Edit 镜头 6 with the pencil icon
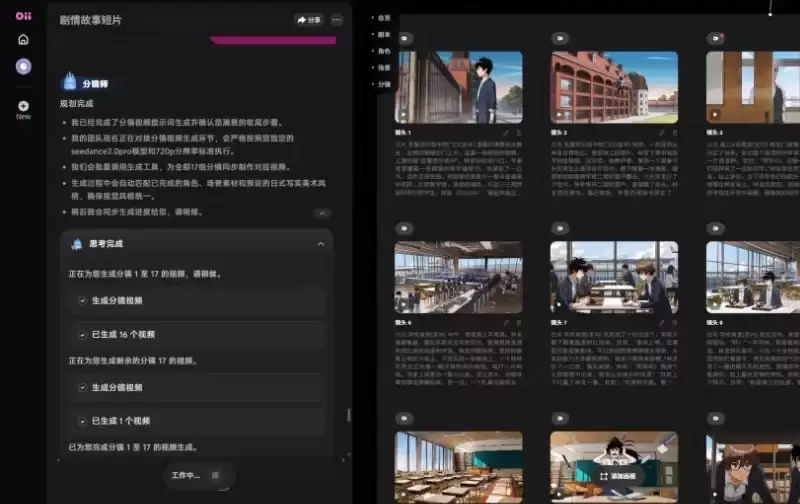 click(x=506, y=323)
